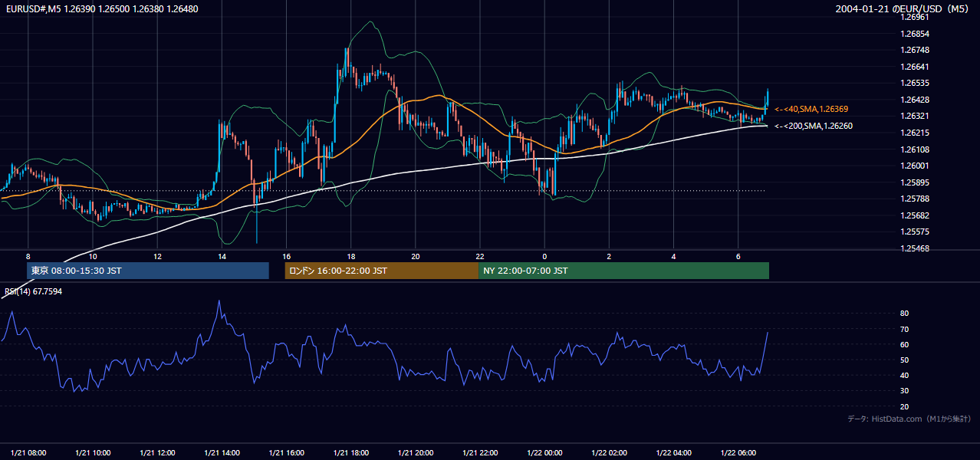Click RSI scale value 60
The height and width of the screenshot is (460, 980).
[904, 344]
